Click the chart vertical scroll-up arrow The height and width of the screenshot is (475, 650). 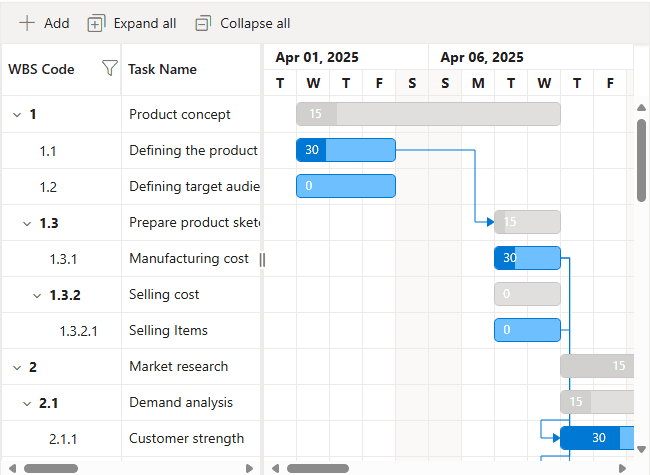pos(641,108)
